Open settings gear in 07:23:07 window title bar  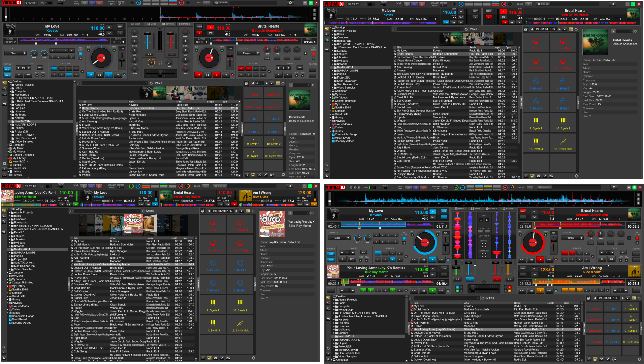point(290,186)
